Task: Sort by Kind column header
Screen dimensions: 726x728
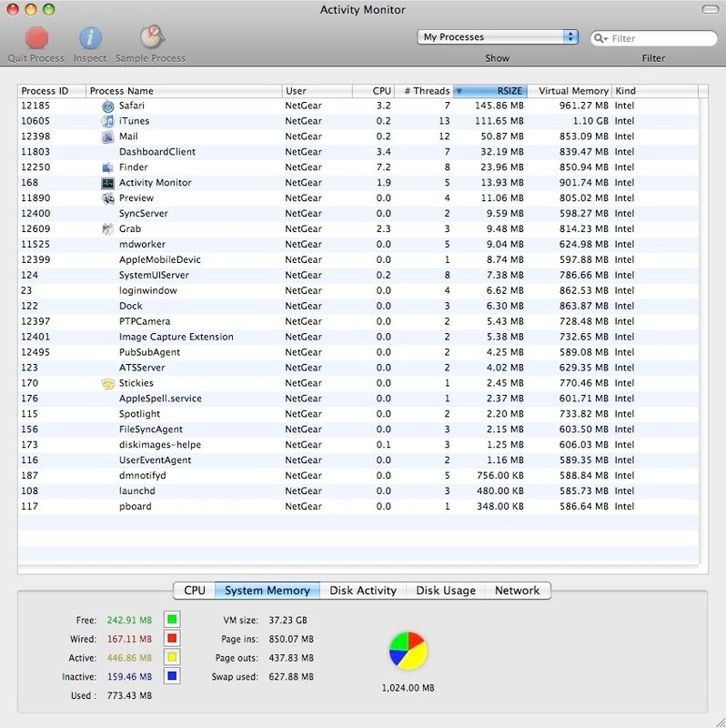Action: point(654,91)
